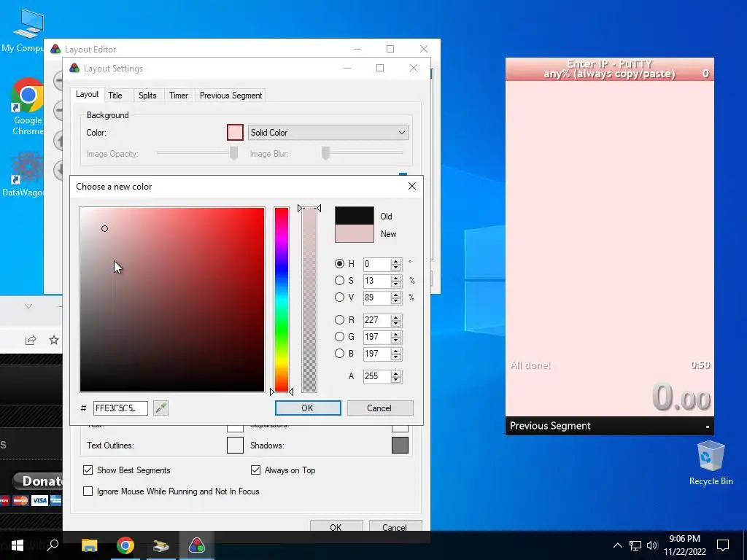Open File Explorer from taskbar
Image resolution: width=747 pixels, height=560 pixels.
(x=89, y=545)
